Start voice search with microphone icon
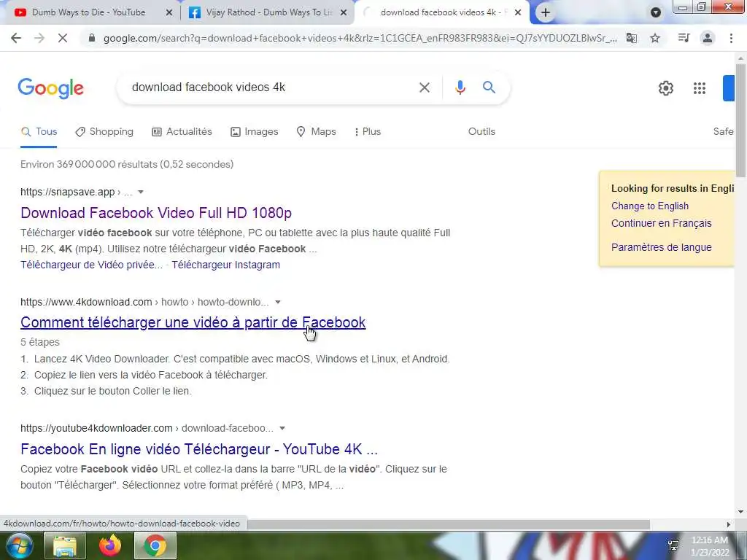Image resolution: width=747 pixels, height=560 pixels. (x=460, y=87)
